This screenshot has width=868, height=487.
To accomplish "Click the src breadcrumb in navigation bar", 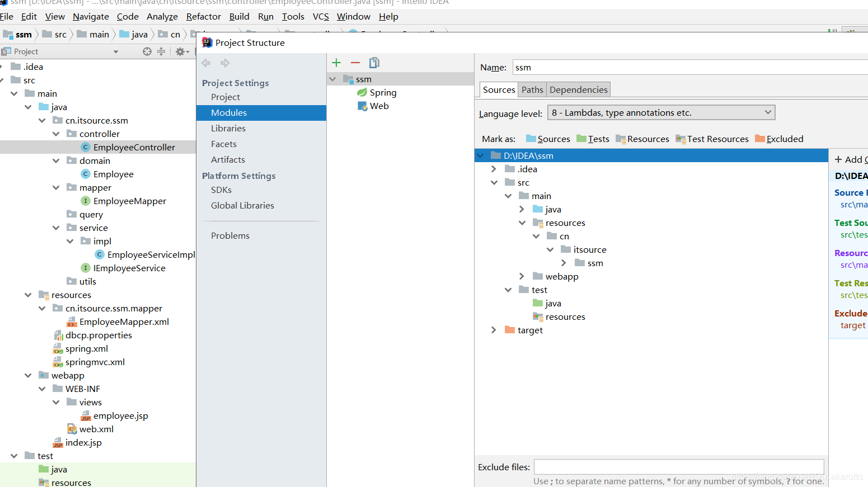I will tap(54, 35).
